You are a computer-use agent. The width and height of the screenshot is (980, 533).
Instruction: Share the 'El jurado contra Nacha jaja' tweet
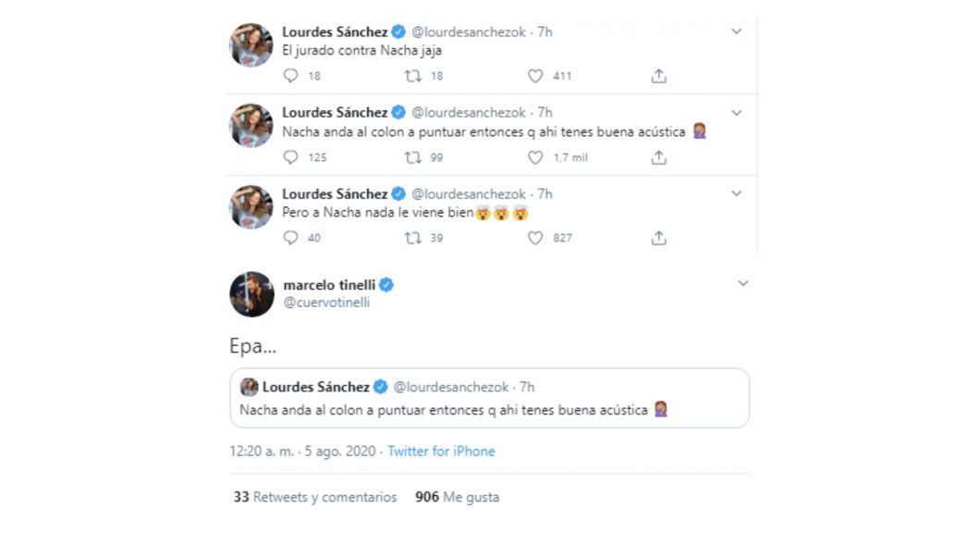point(658,77)
